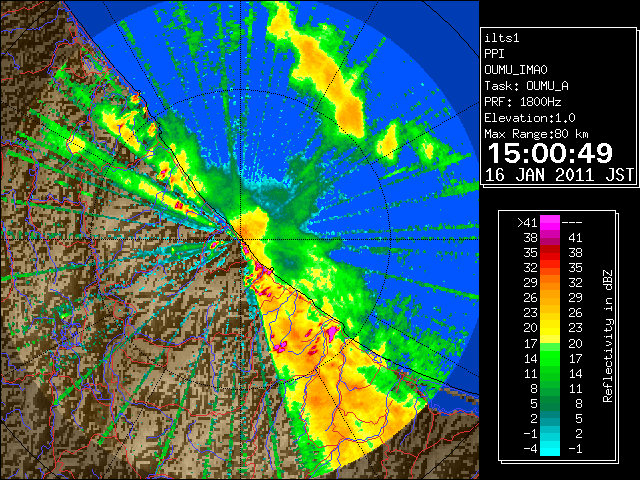Click the 'PPI' scan type text
Image resolution: width=640 pixels, height=480 pixels.
pos(494,54)
